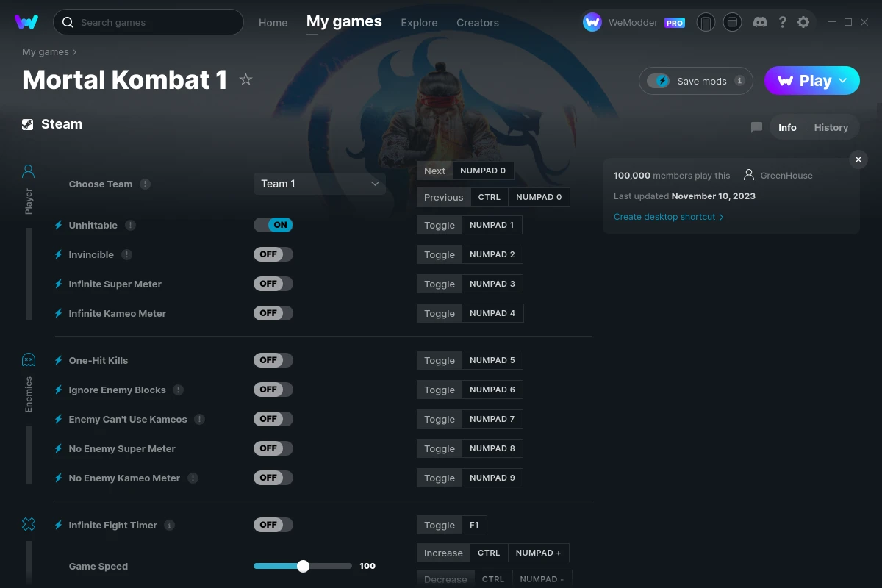Show info next to Save mods
The image size is (882, 588).
739,81
